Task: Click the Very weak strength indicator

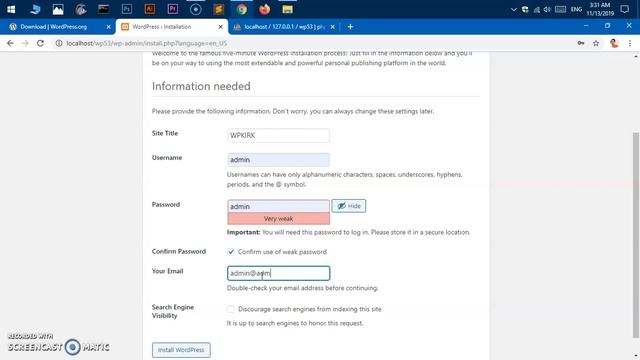Action: point(278,219)
